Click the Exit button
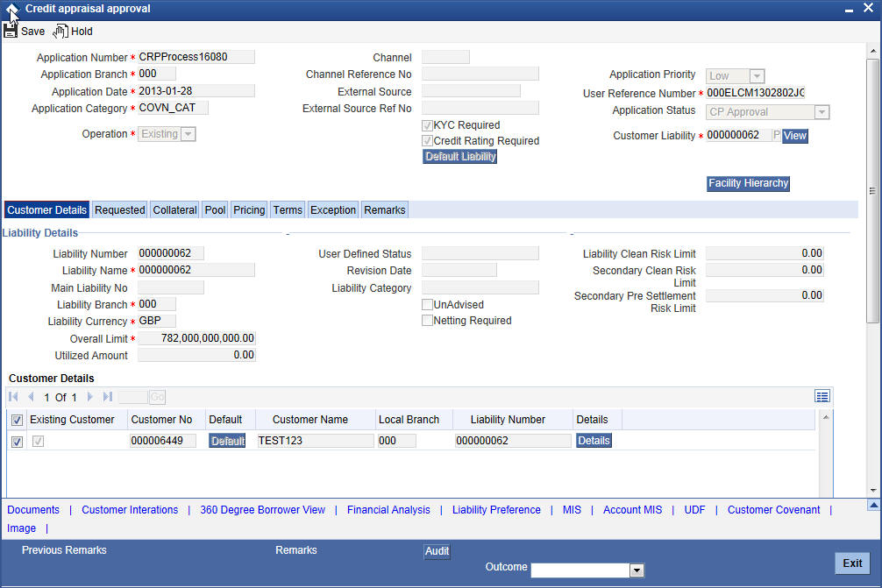Screen dimensions: 882x588 click(x=852, y=563)
